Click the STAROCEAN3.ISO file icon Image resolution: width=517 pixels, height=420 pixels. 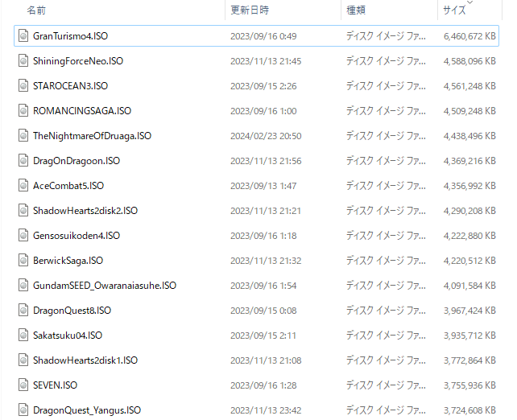click(x=25, y=86)
